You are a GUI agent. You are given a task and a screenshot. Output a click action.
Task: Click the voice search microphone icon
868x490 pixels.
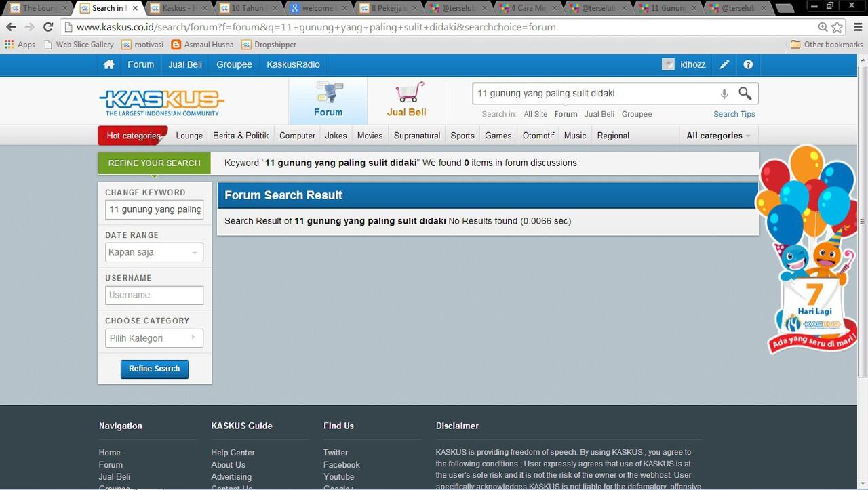point(724,94)
